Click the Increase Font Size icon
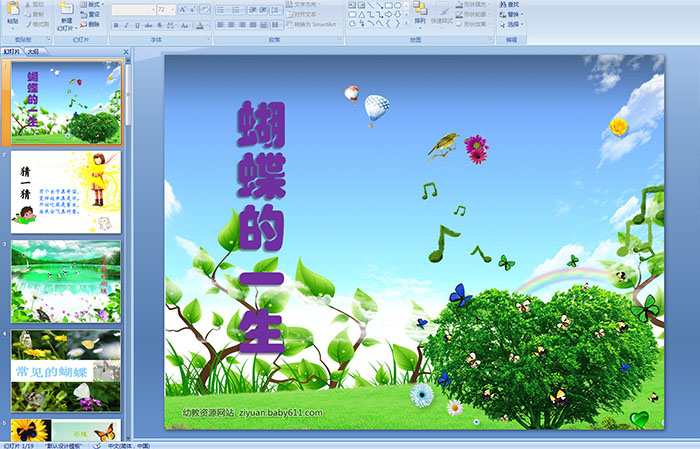The height and width of the screenshot is (449, 700). pyautogui.click(x=181, y=9)
